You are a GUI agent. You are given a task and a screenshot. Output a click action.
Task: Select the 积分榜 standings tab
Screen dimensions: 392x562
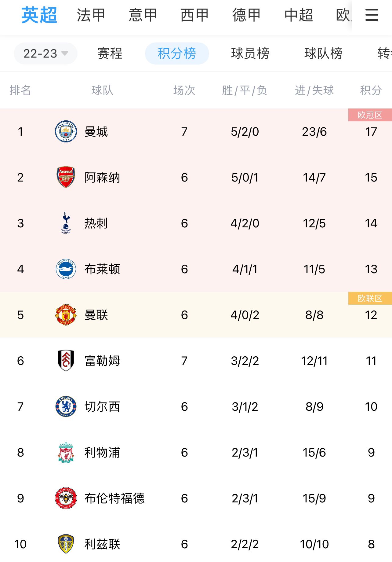click(177, 53)
